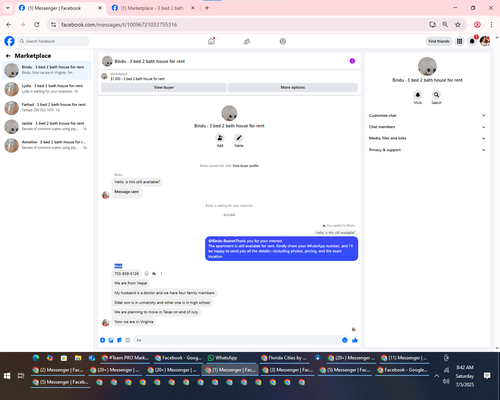Click the browser address bar URL

(x=119, y=25)
